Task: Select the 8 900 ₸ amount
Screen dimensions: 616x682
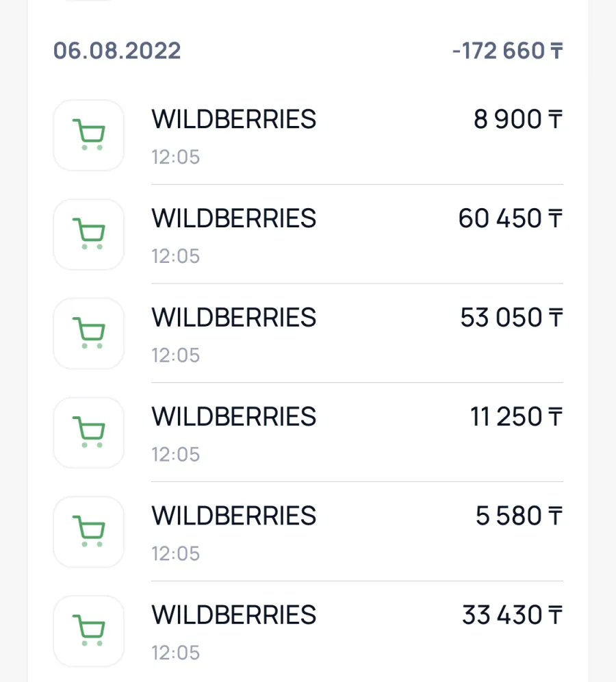Action: tap(518, 119)
